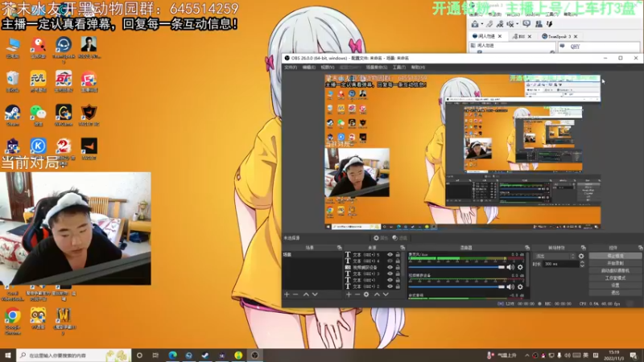Adjust 视频捕获设备 volume slider
The width and height of the screenshot is (644, 362).
456,287
